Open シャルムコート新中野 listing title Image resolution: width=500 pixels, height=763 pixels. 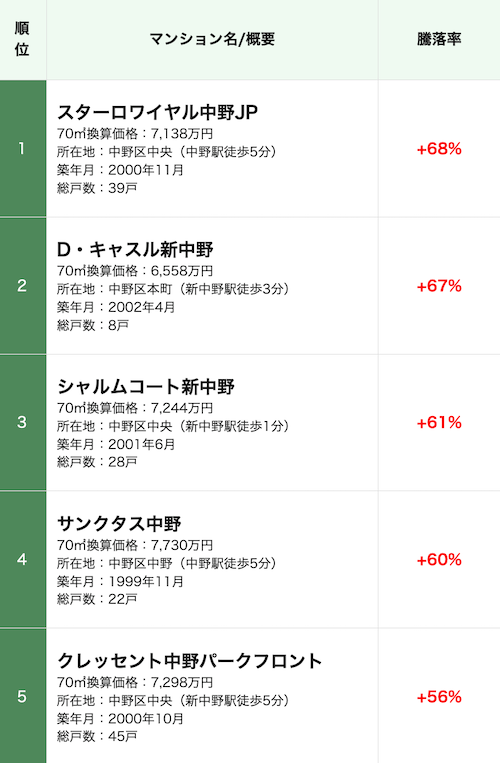pos(146,386)
